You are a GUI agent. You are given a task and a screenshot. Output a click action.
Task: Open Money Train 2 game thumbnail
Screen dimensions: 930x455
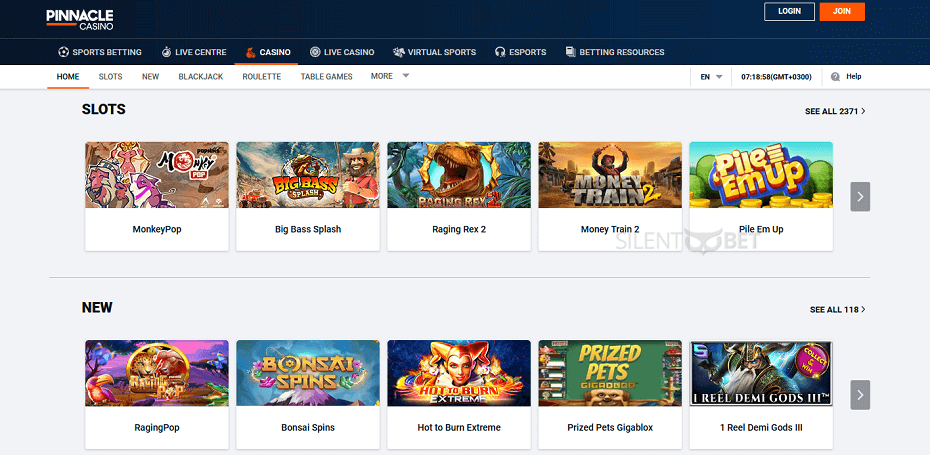tap(610, 174)
